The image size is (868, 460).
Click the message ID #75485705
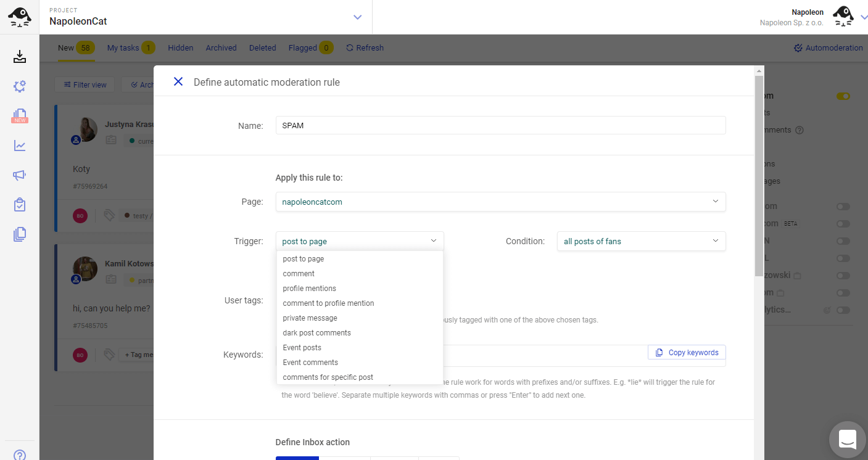pos(90,326)
